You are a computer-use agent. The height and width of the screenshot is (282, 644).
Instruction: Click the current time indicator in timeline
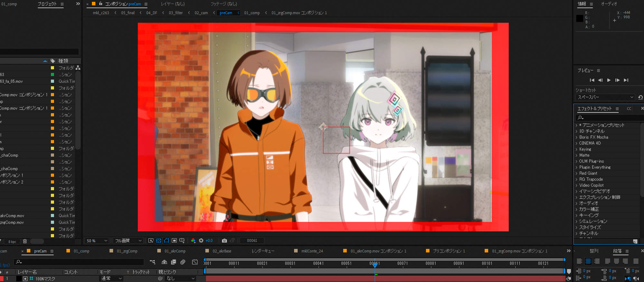[375, 265]
